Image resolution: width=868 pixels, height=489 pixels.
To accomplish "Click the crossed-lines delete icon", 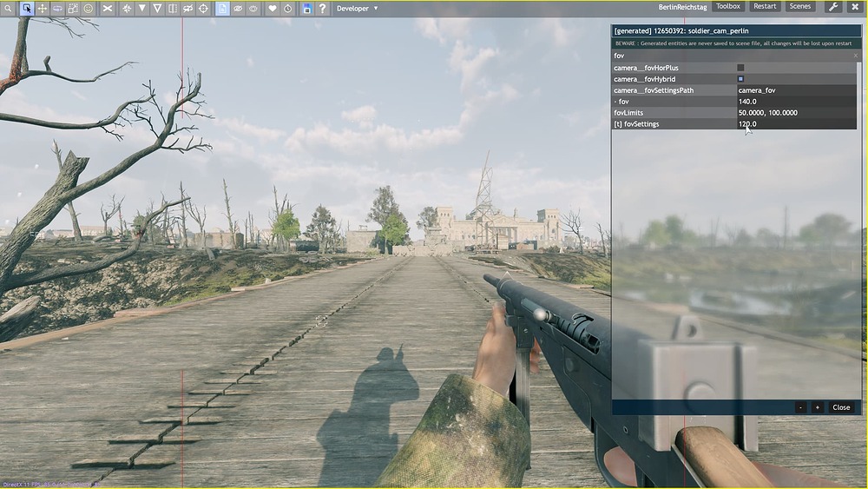I will point(108,9).
